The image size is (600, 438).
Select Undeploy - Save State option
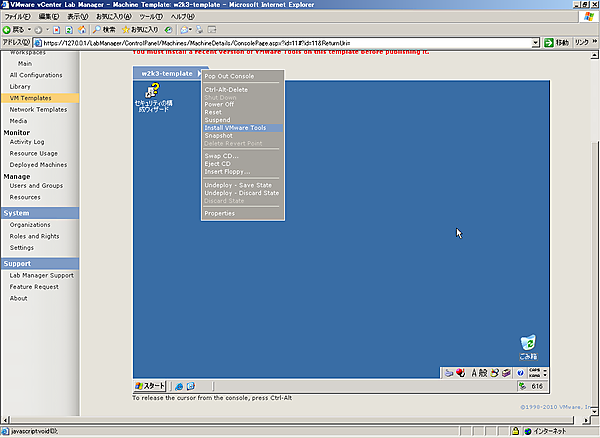[x=238, y=185]
